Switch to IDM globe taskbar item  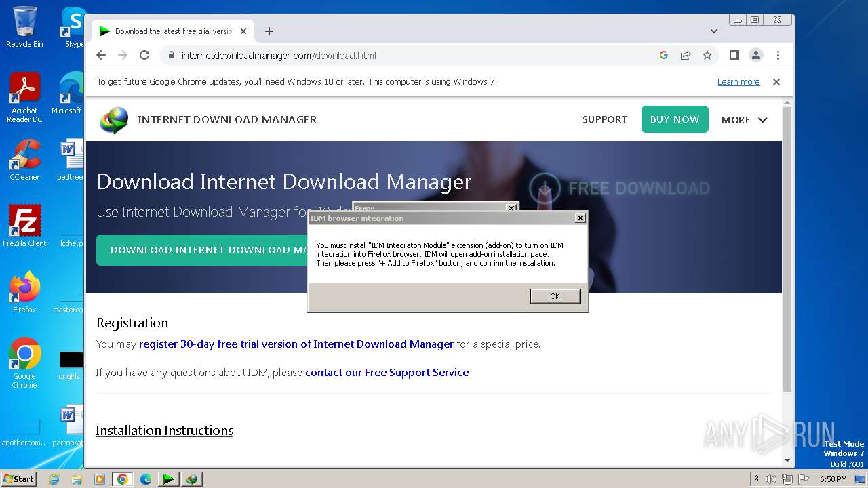pos(192,479)
